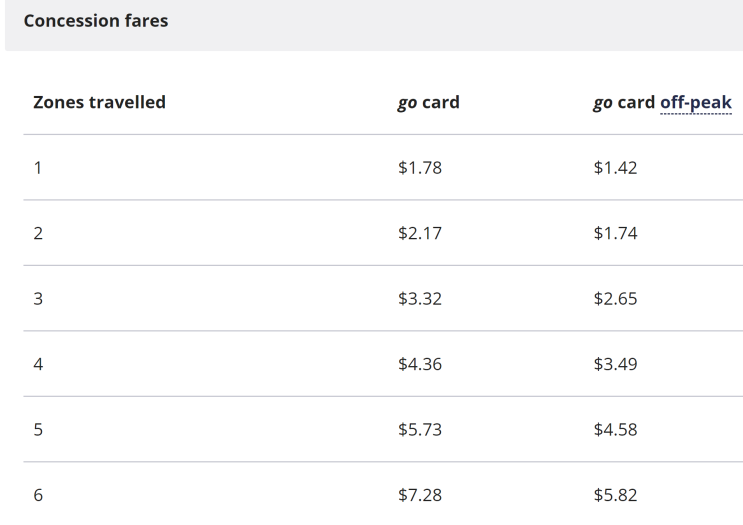Screen dimensions: 743x525
Task: Select the $1.42 off-peak fare
Action: tap(615, 168)
